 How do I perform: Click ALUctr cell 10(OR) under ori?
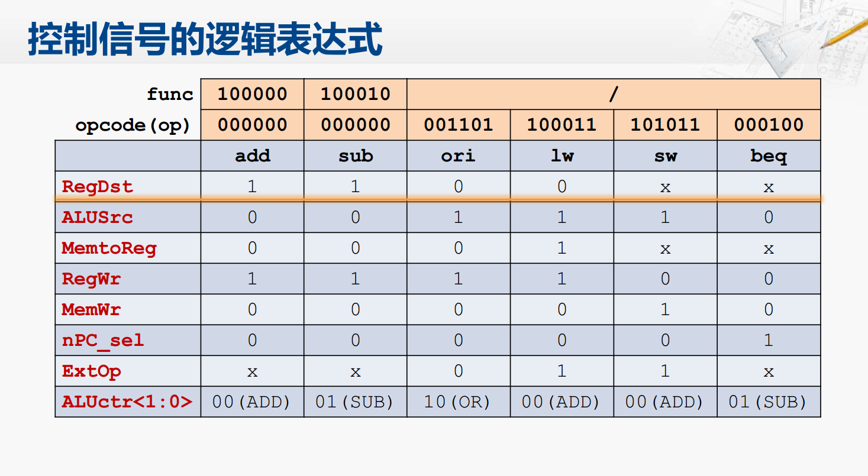pyautogui.click(x=459, y=402)
